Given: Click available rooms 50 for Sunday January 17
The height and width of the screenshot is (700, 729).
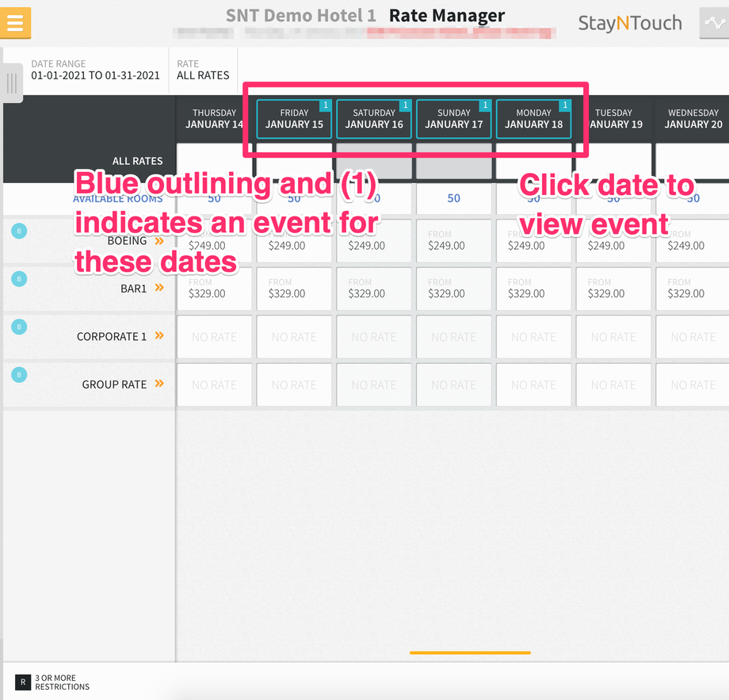Looking at the screenshot, I should 454,199.
